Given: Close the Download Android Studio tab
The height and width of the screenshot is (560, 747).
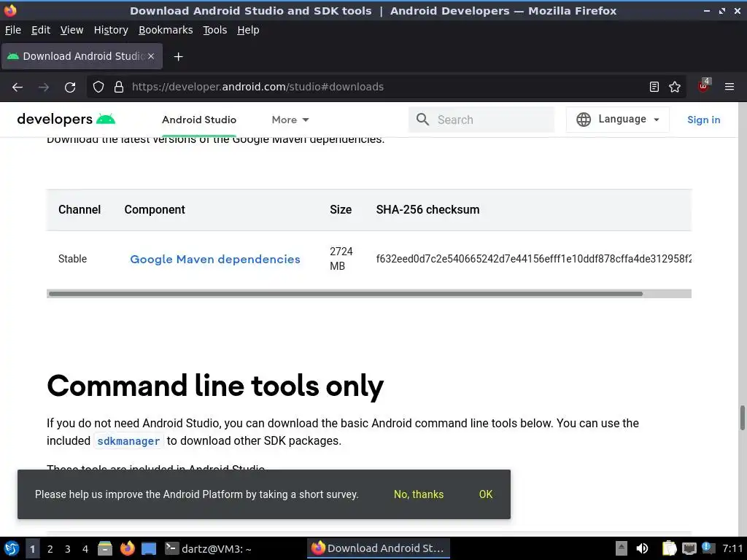Looking at the screenshot, I should pos(151,56).
